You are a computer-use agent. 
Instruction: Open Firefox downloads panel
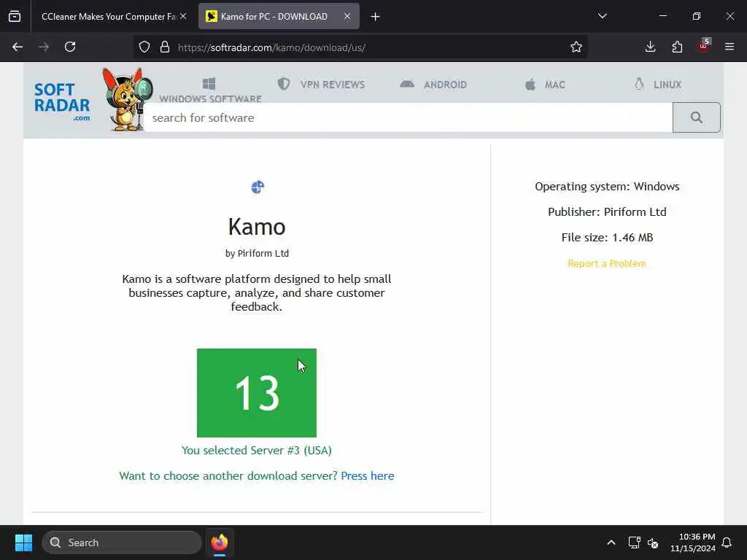[650, 47]
